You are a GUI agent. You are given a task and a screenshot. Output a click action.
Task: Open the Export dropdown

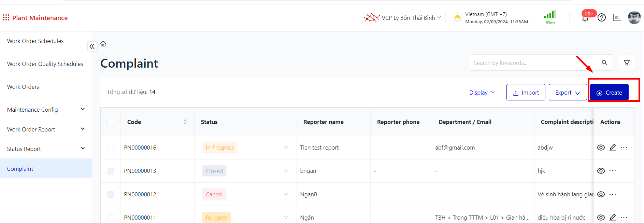click(x=567, y=93)
